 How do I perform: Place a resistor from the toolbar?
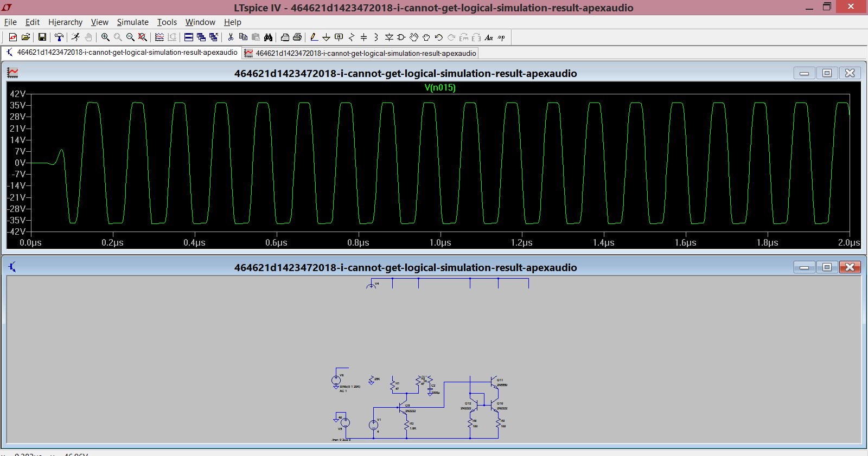[351, 37]
